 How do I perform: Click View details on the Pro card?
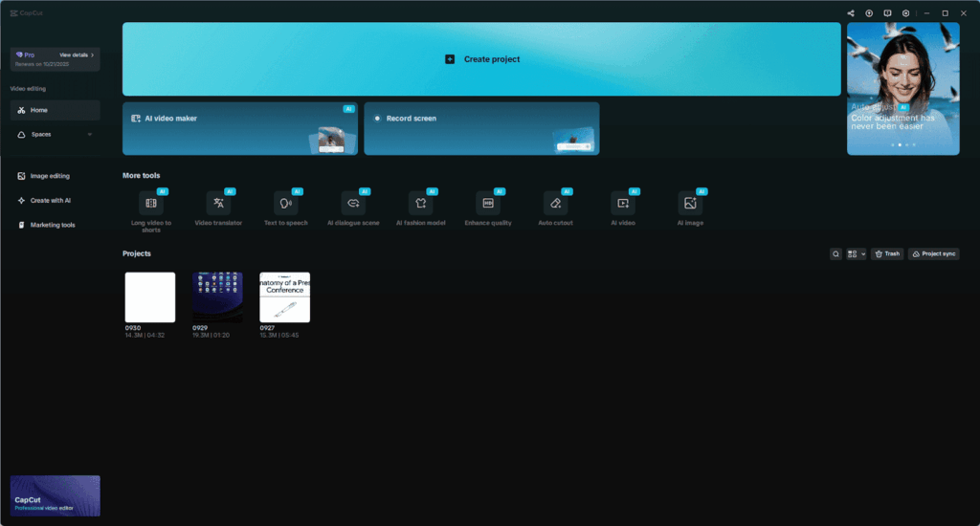tap(77, 55)
